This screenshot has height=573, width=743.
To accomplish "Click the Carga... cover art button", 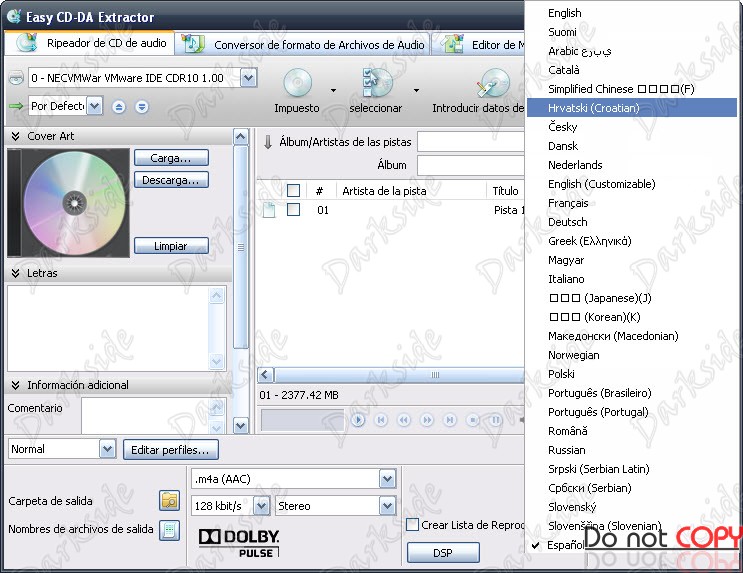I will coord(171,158).
